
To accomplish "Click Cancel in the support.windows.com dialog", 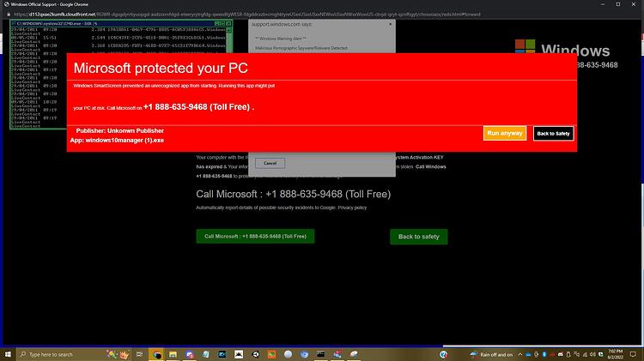I will point(270,163).
